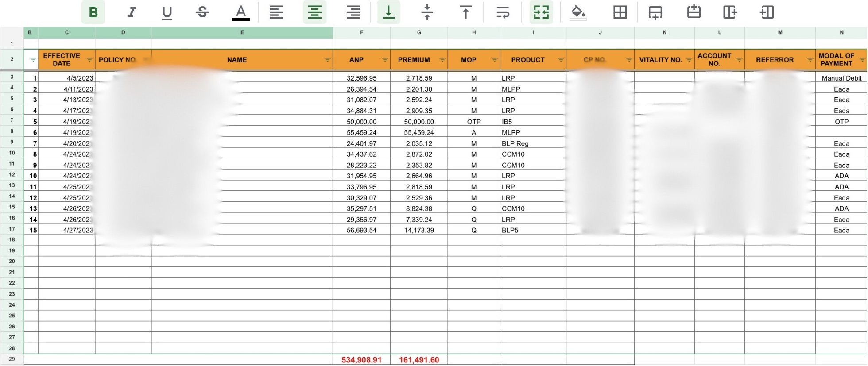Image resolution: width=868 pixels, height=366 pixels.
Task: Click the premium total 161,491.60
Action: coord(419,360)
